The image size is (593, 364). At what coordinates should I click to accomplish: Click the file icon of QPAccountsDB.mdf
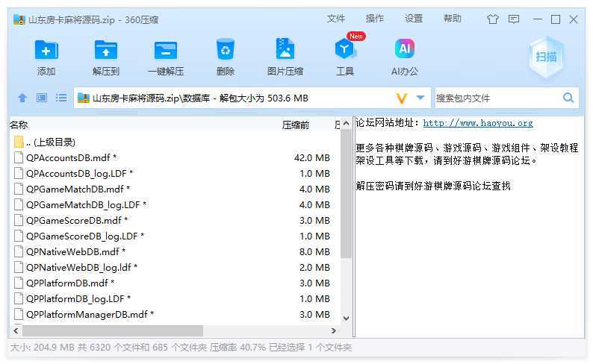[19, 157]
